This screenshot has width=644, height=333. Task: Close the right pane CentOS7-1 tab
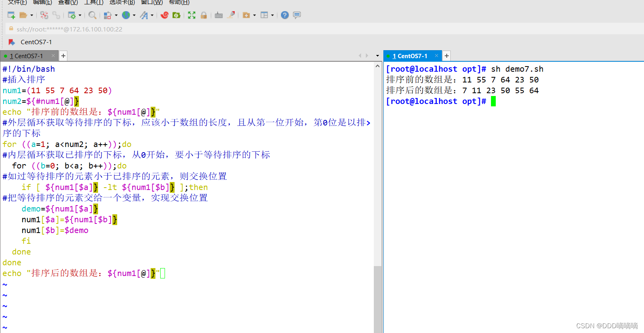(436, 56)
